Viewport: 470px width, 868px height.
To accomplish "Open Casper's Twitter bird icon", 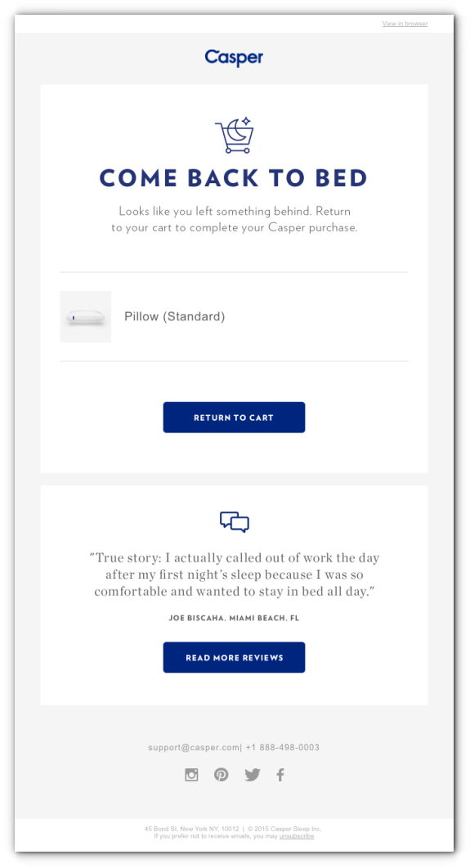I will click(253, 775).
